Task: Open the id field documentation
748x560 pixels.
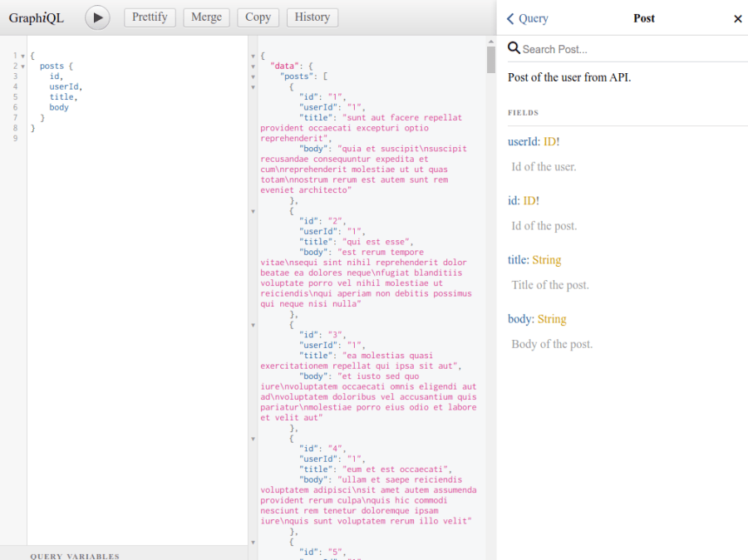Action: tap(512, 201)
